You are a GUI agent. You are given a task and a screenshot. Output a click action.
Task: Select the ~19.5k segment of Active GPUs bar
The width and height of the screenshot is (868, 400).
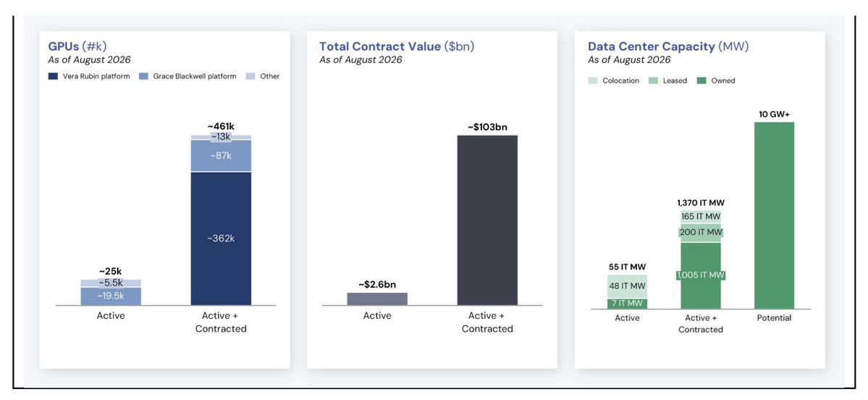coord(111,296)
